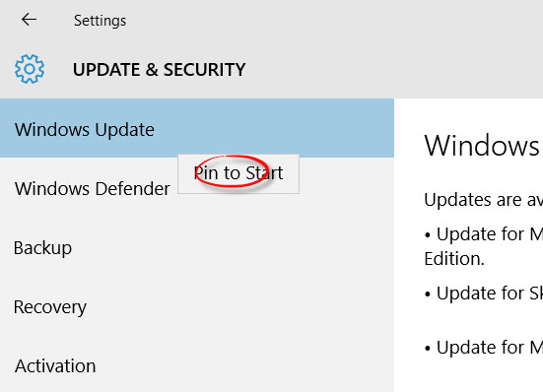Click the Settings title text
This screenshot has width=543, height=392.
pos(100,21)
